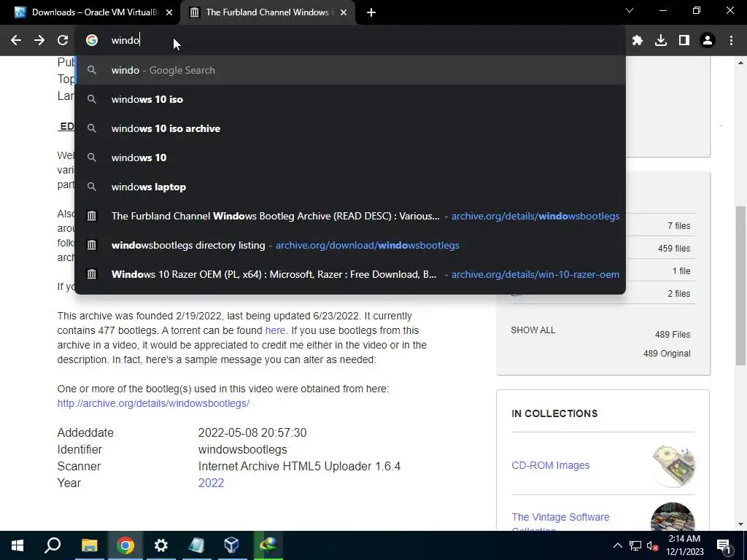Open the Internet Download Manager taskbar icon

coord(268,545)
